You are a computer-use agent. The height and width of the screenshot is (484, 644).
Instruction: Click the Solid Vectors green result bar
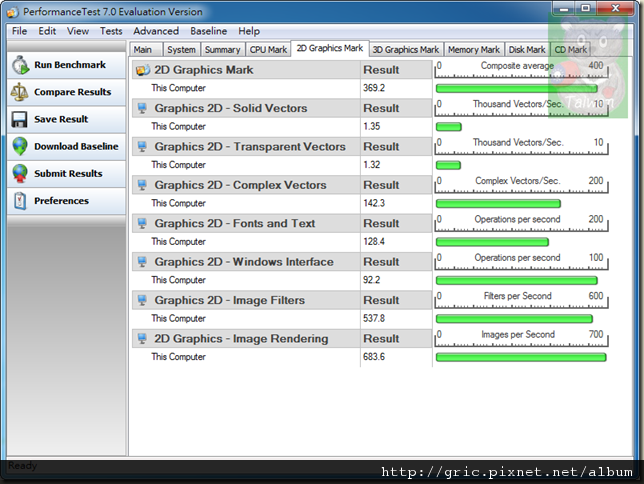pyautogui.click(x=448, y=127)
